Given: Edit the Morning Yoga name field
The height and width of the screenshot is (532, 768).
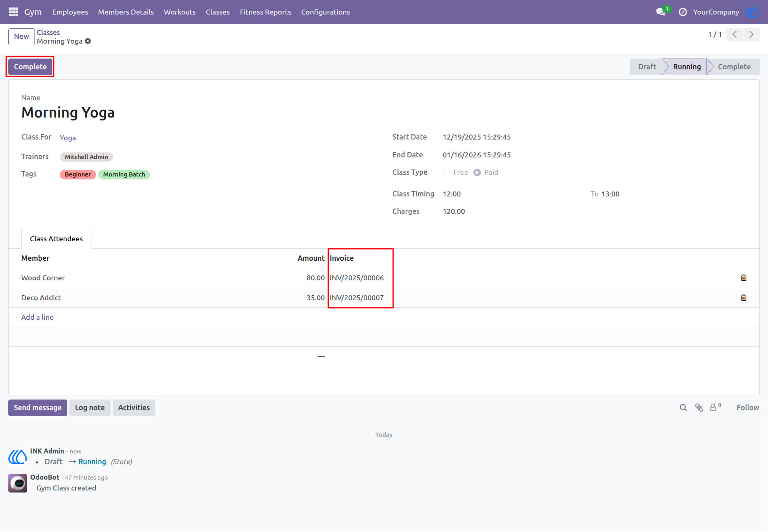Looking at the screenshot, I should (68, 113).
